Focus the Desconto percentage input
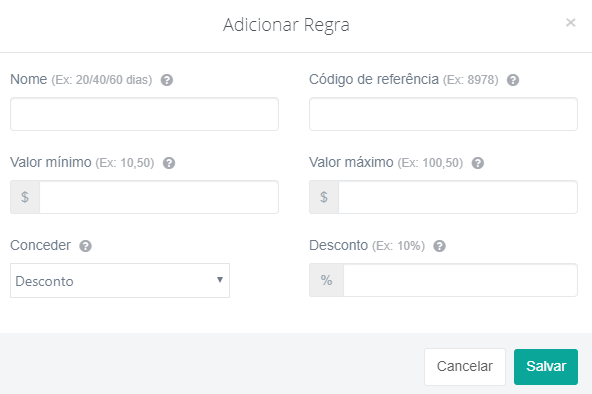Screen dimensions: 592x394 coord(460,280)
